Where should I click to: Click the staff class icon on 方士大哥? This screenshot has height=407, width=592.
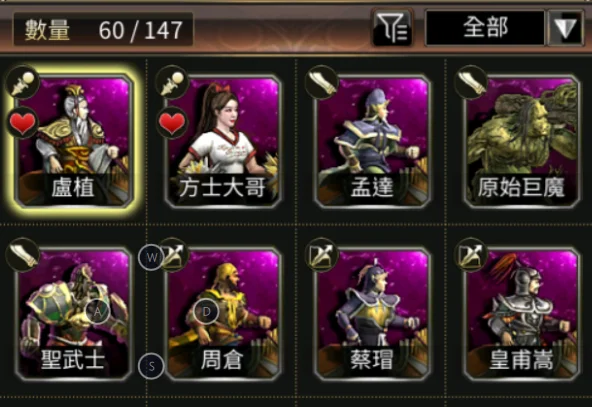pyautogui.click(x=172, y=83)
